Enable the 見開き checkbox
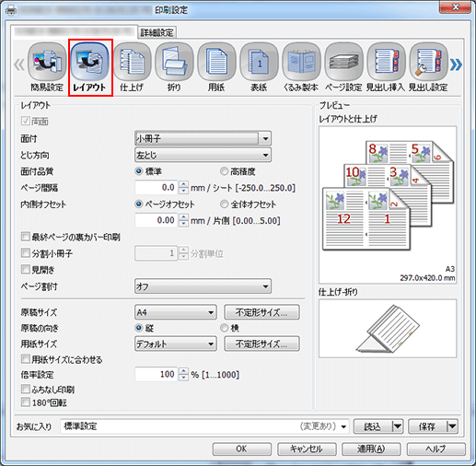Viewport: 476px width, 466px height. click(25, 270)
